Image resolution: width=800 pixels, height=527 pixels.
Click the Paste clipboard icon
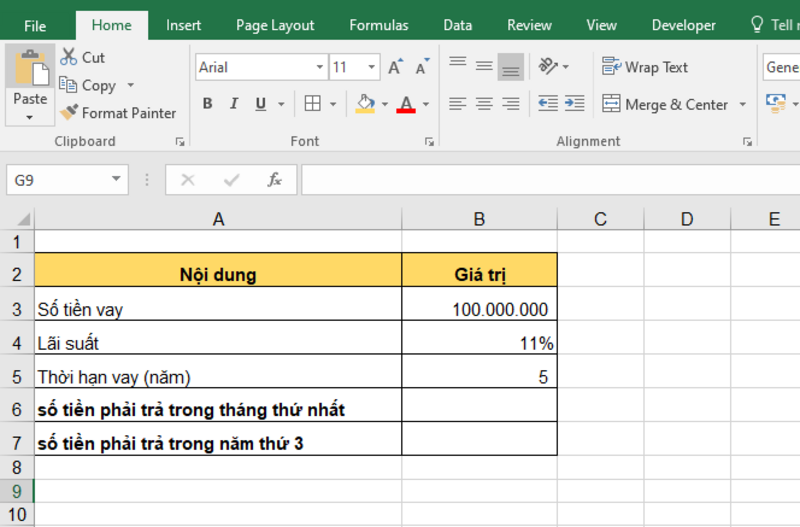point(30,70)
